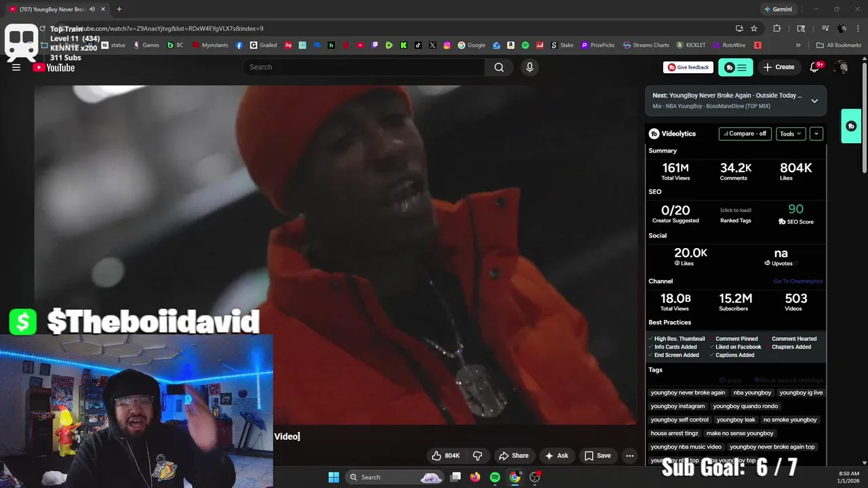868x488 pixels.
Task: Expand the Next up playlist queue chevron
Action: 814,100
